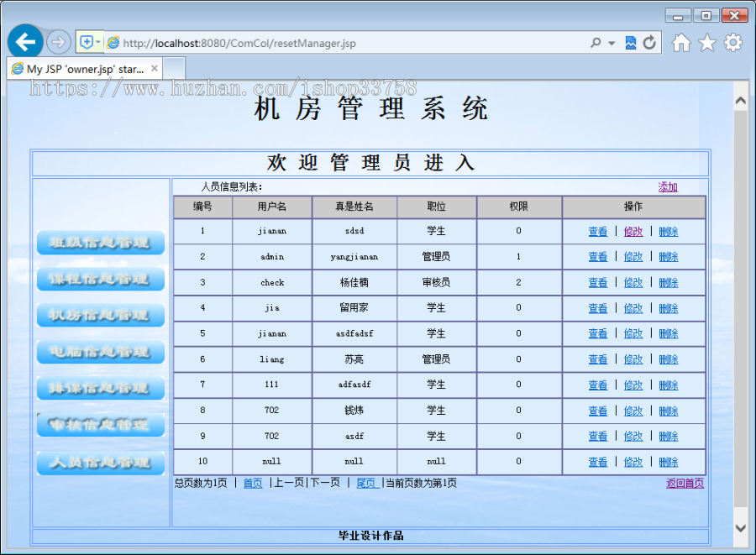This screenshot has height=555, width=756.
Task: Jump to the last page via 尾页
Action: [x=367, y=484]
